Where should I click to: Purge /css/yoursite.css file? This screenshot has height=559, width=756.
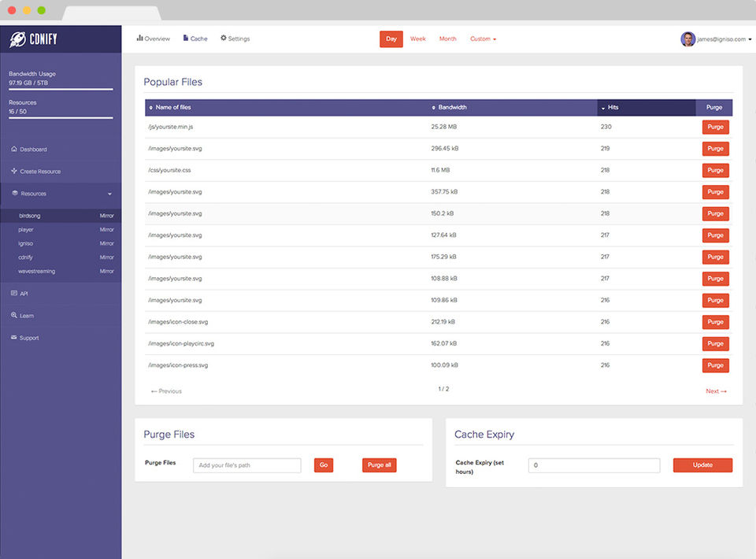click(716, 170)
